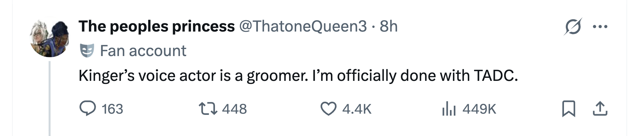Open the @ThatoneQueen3 handle link

point(303,26)
